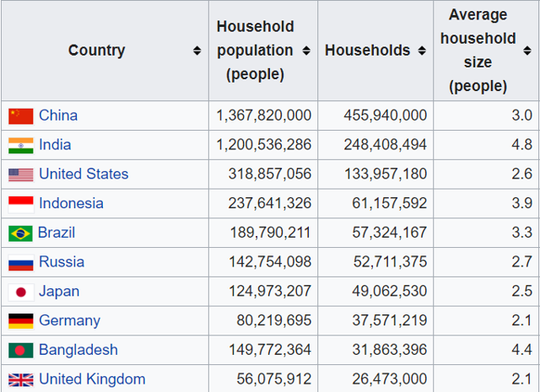Click the United States flag icon

tap(21, 175)
